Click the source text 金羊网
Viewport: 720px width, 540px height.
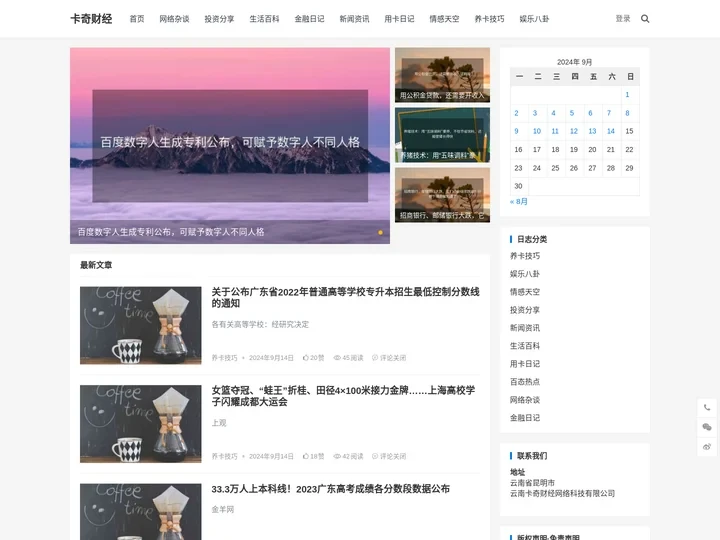pos(223,509)
